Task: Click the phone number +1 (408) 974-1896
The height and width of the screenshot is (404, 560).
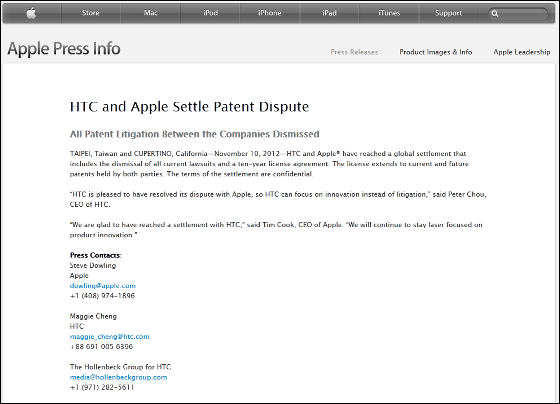Action: point(102,296)
